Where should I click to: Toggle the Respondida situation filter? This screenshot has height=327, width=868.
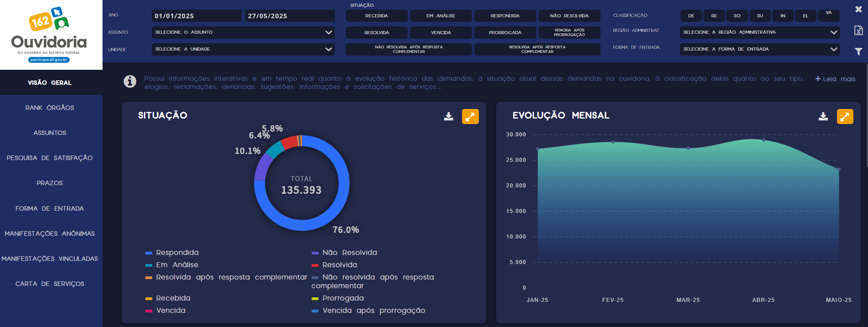point(505,16)
